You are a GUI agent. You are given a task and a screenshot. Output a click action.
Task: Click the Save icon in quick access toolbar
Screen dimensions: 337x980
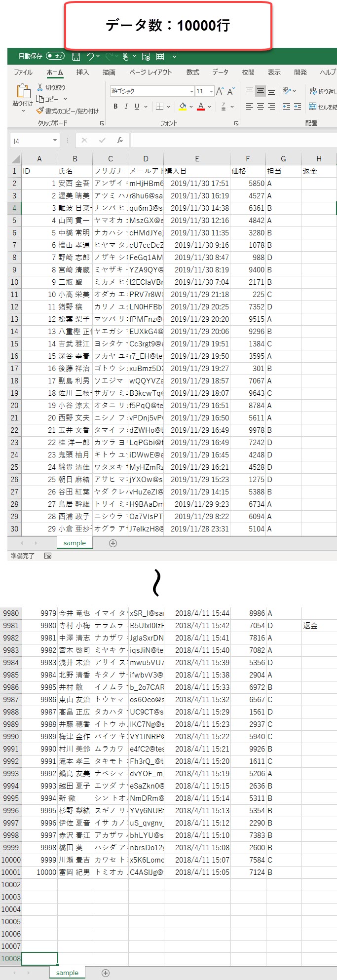76,56
